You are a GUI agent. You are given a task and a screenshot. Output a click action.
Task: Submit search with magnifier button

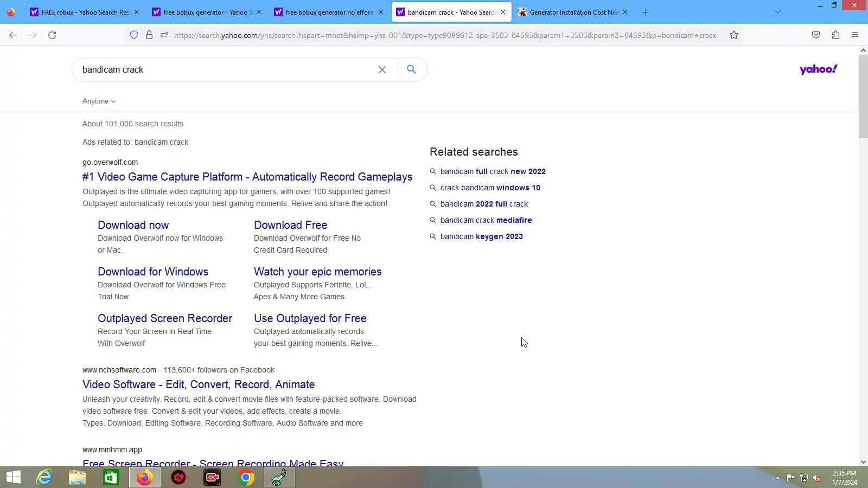[411, 69]
